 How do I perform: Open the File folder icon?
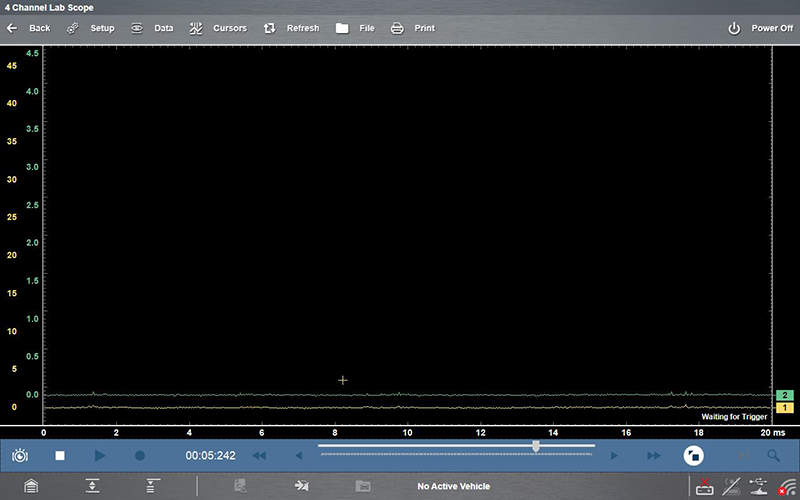(x=342, y=29)
